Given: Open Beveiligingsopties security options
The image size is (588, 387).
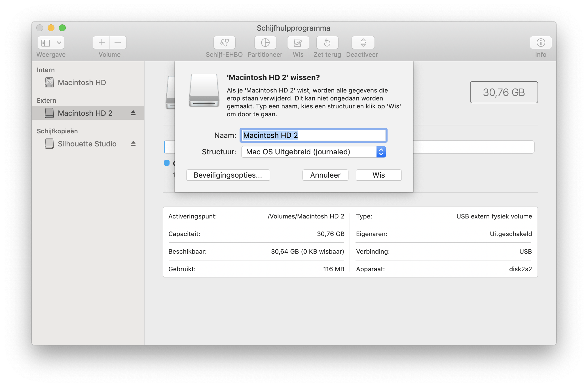Looking at the screenshot, I should 228,175.
